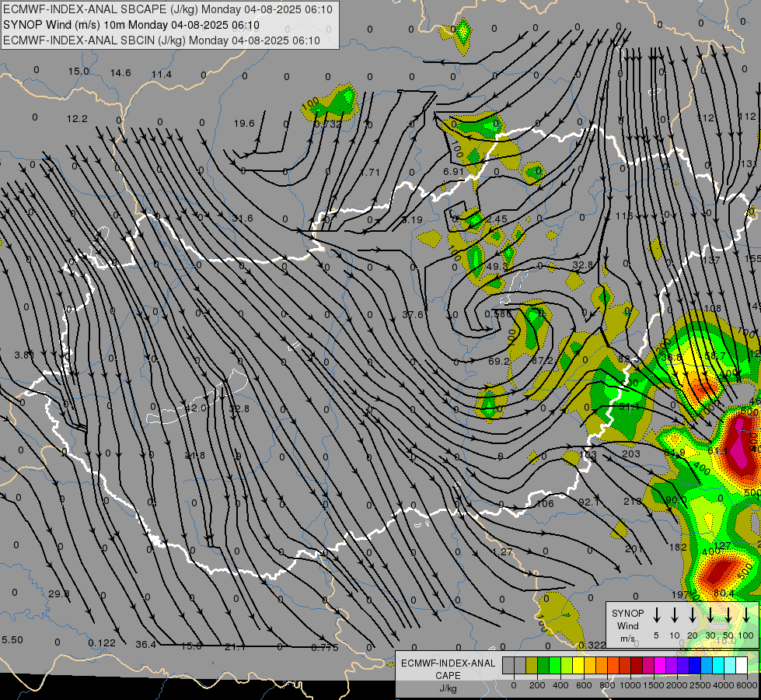Click the map value 1.27

502,552
